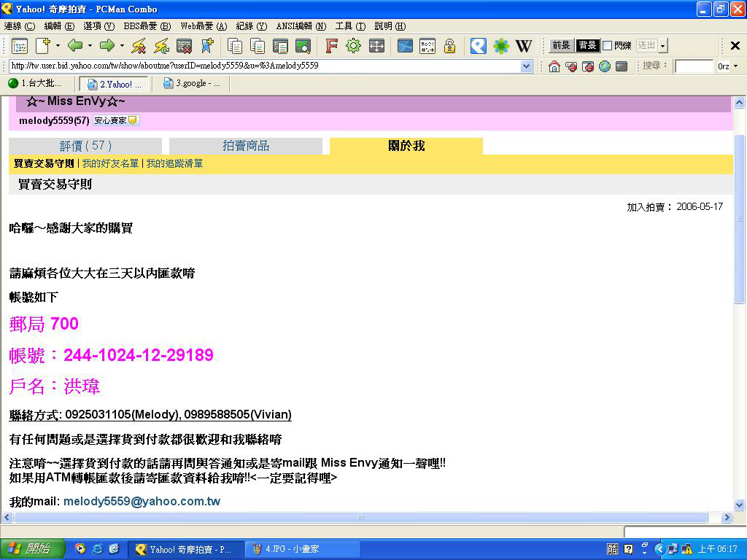Open the site list icon in toolbar

tap(20, 46)
